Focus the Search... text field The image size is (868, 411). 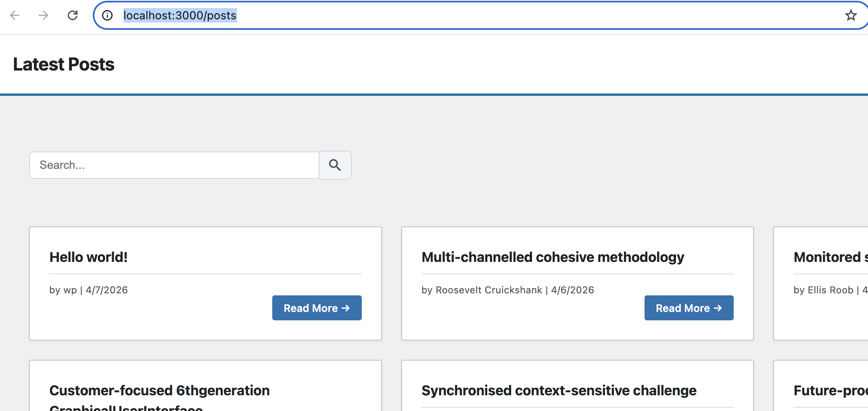[x=174, y=165]
